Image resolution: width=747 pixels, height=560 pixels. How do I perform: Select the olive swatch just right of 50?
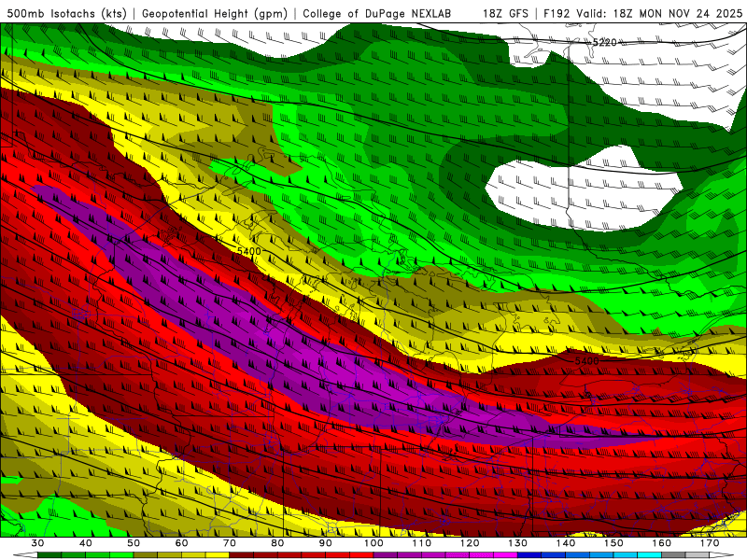point(146,555)
